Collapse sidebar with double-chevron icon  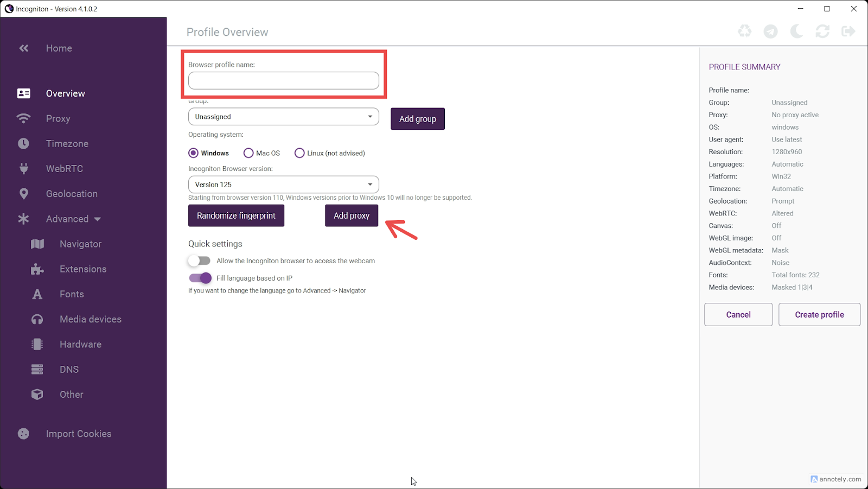(x=24, y=48)
